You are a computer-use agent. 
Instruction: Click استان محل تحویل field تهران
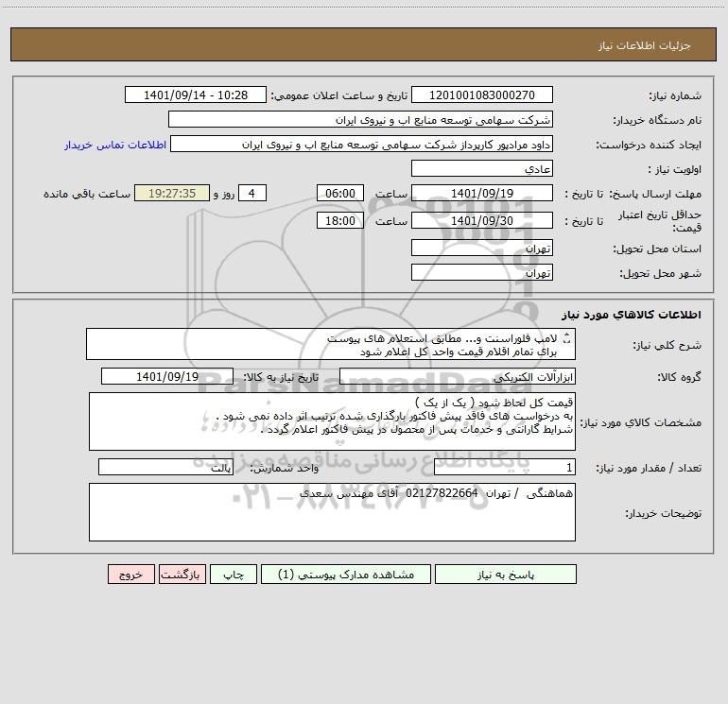[482, 248]
